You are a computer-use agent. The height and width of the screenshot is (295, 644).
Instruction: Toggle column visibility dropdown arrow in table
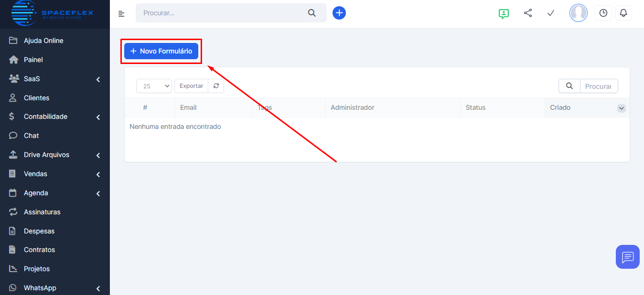(621, 108)
